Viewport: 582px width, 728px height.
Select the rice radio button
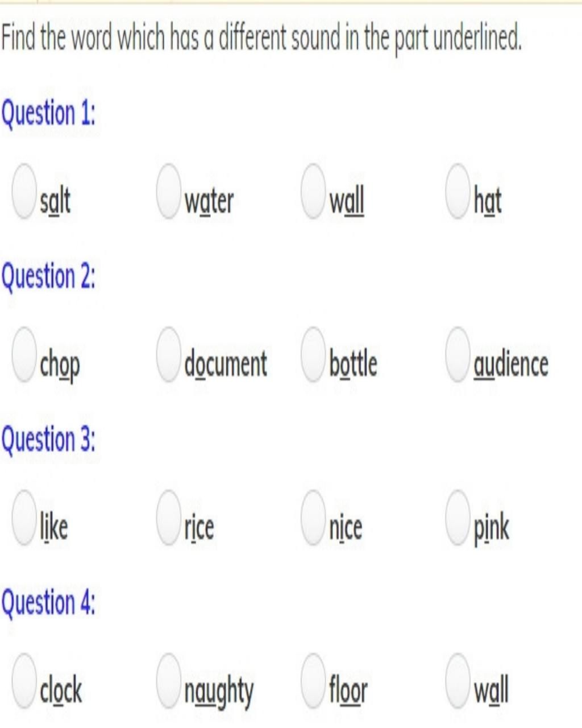click(x=169, y=518)
